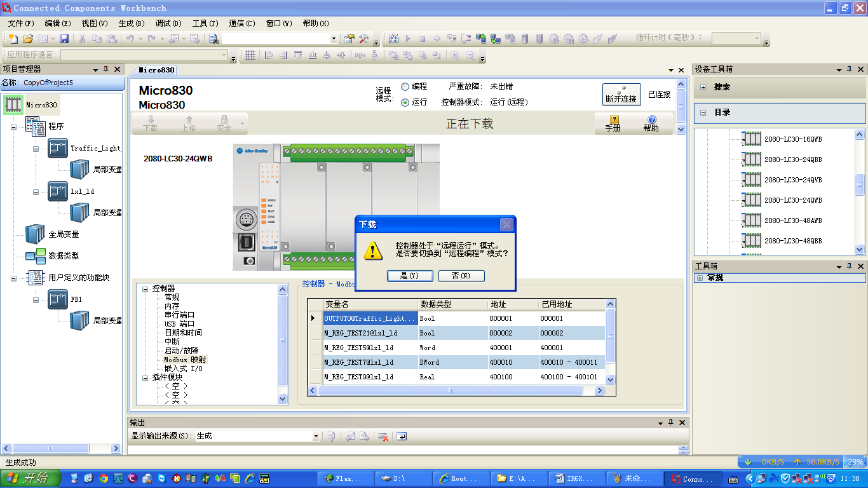The height and width of the screenshot is (488, 868).
Task: Select the 编程 program mode radio button
Action: [x=405, y=86]
